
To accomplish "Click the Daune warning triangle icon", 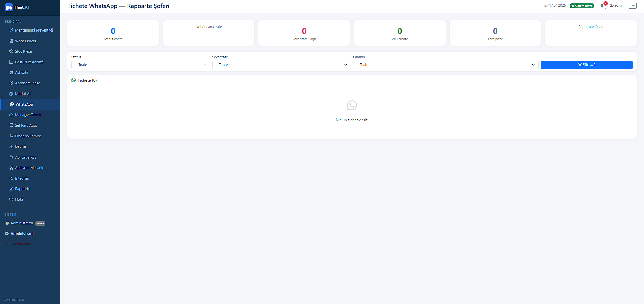I will [11, 146].
